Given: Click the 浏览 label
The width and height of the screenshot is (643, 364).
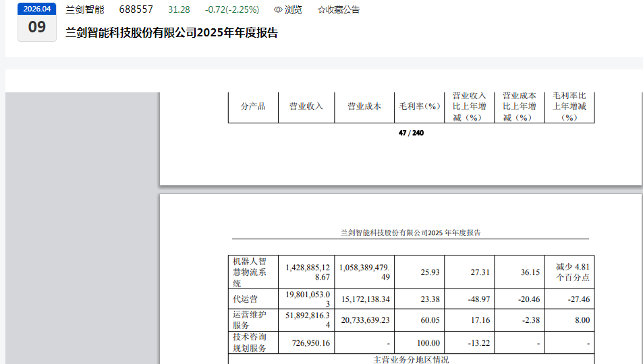Looking at the screenshot, I should (293, 10).
